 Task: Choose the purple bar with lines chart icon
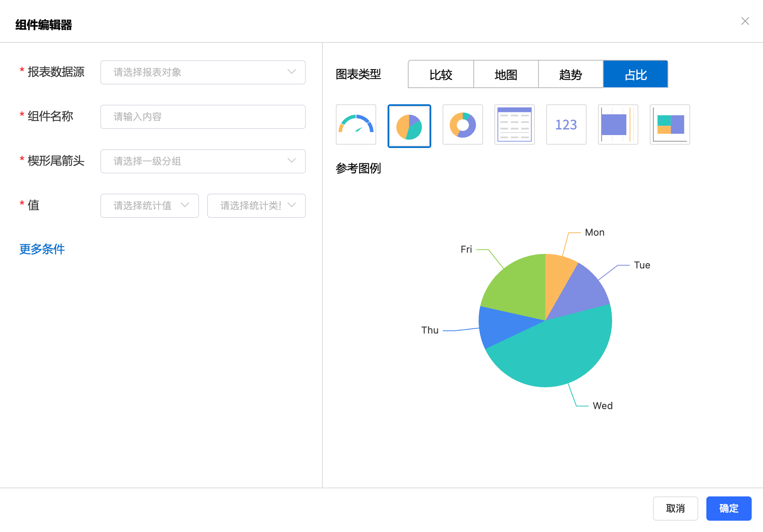(x=618, y=125)
